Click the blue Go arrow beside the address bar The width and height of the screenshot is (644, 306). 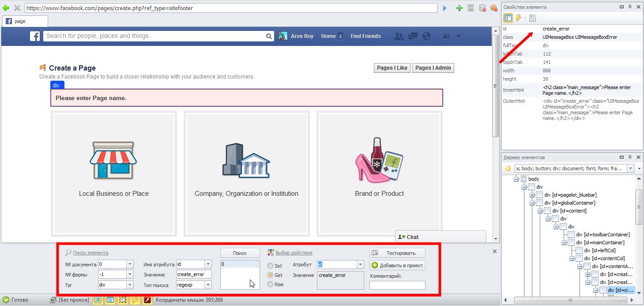(445, 8)
